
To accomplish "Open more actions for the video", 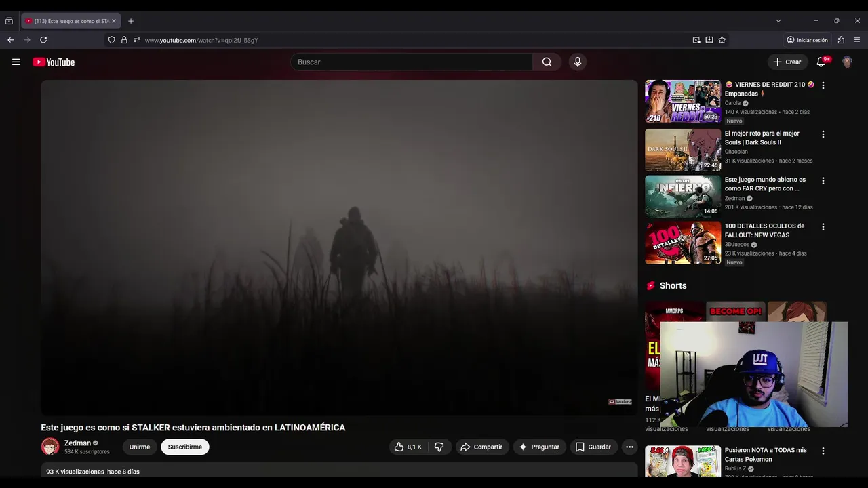I will (629, 447).
